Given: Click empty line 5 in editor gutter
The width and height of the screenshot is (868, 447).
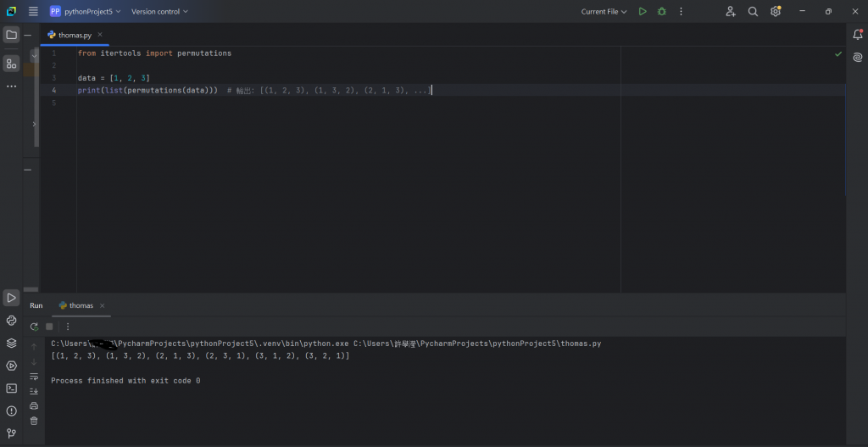Looking at the screenshot, I should coord(54,103).
